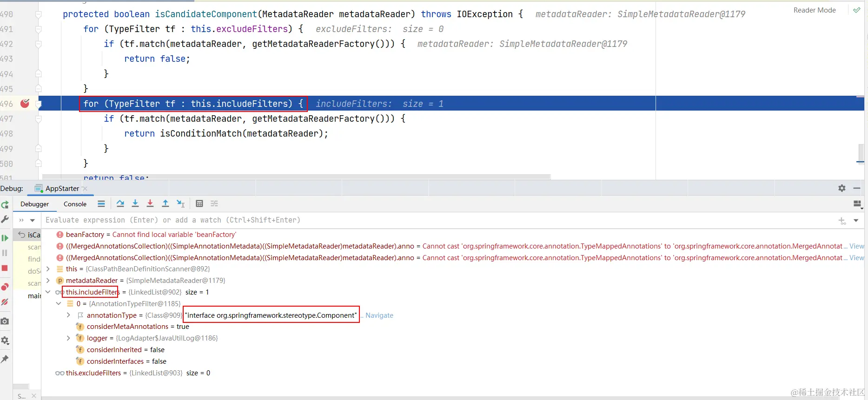
Task: Select the isCa stack frame
Action: pyautogui.click(x=27, y=235)
